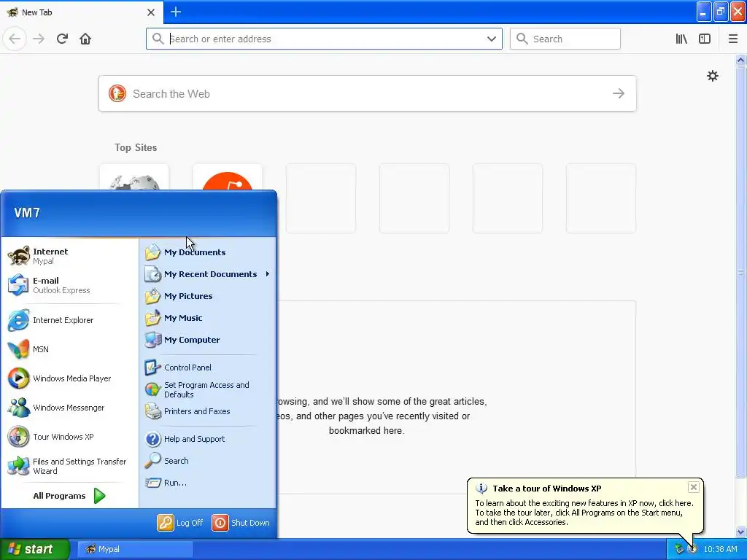The height and width of the screenshot is (560, 747).
Task: Expand My Recent Documents submenu
Action: [x=208, y=274]
